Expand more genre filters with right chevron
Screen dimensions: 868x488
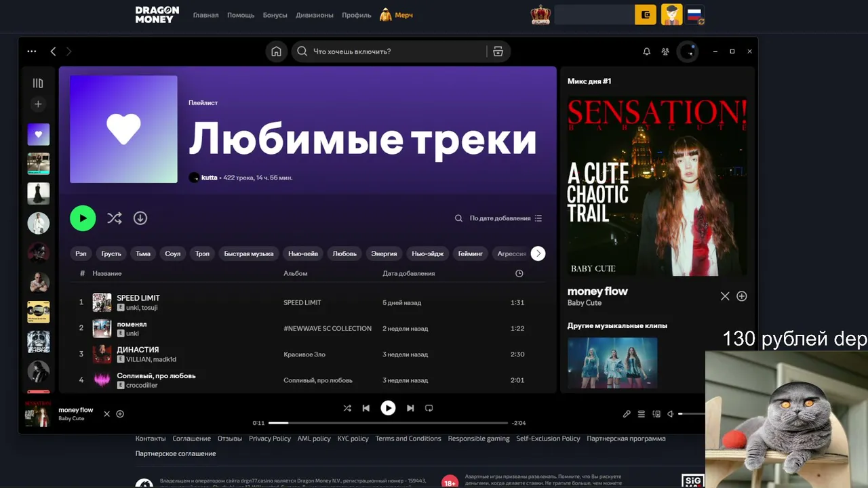tap(538, 253)
